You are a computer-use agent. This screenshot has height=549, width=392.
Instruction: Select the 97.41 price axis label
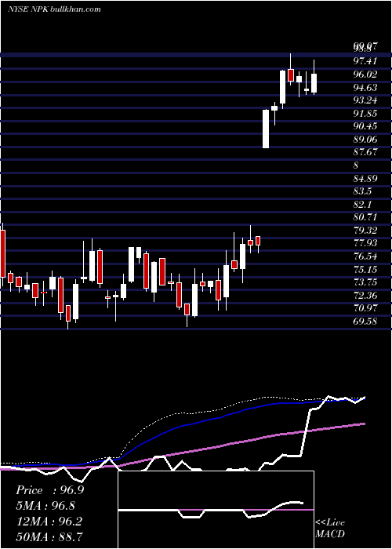365,61
